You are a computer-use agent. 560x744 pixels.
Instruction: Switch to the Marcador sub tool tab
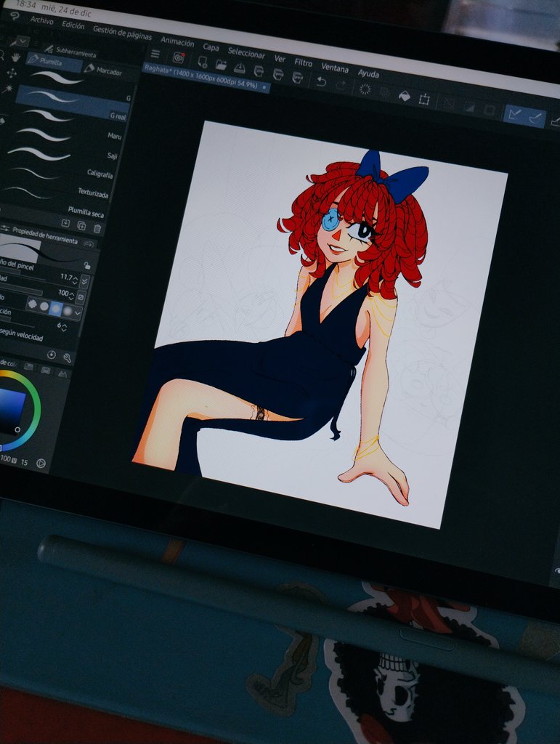point(105,70)
